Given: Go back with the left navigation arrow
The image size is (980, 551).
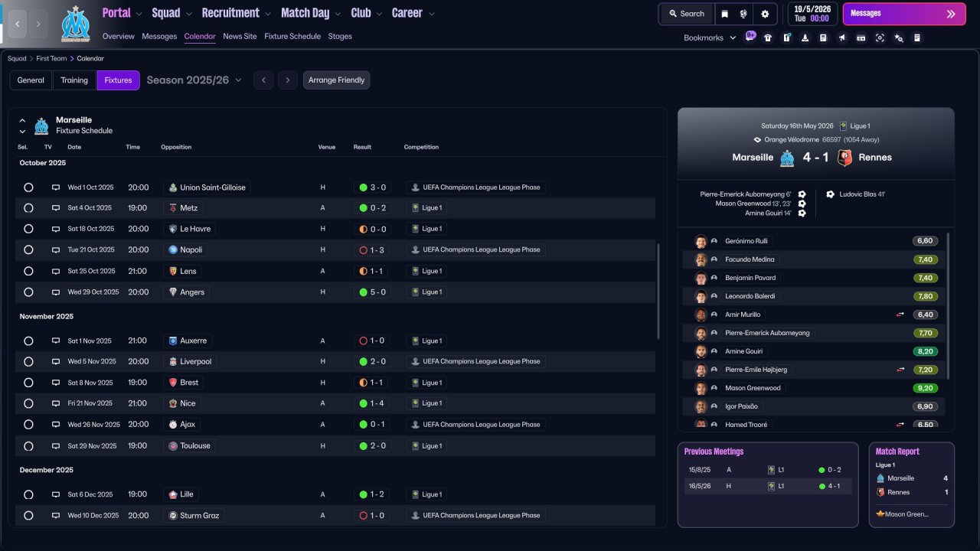Looking at the screenshot, I should (x=18, y=24).
